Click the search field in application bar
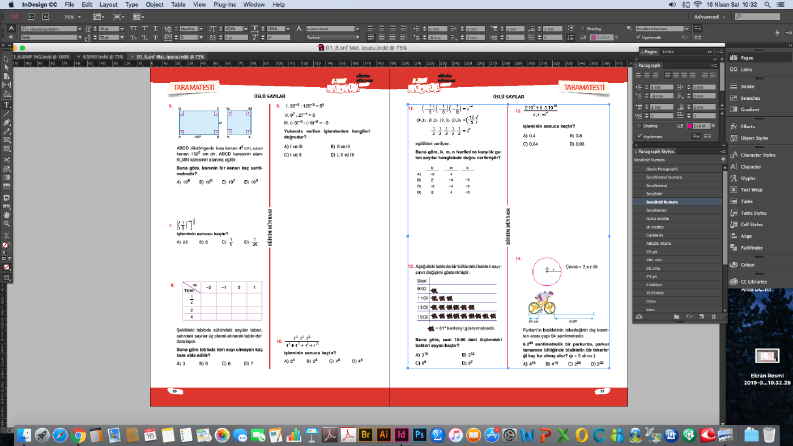Screen dimensions: 793x446 [757, 17]
